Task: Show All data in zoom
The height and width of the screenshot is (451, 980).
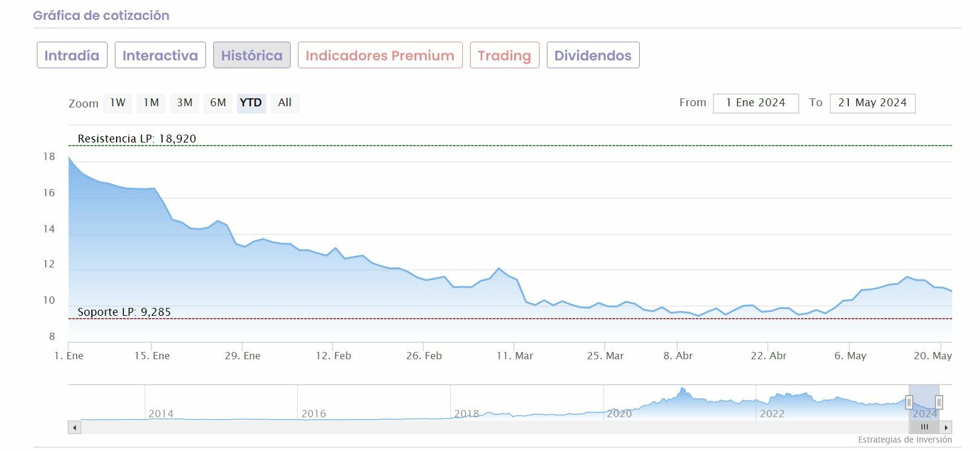Action: click(285, 103)
